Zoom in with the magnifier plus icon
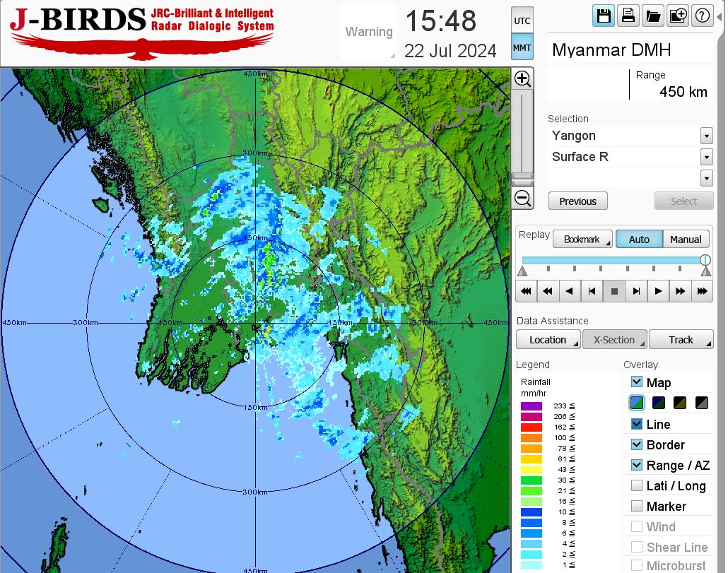This screenshot has height=573, width=728. 522,79
